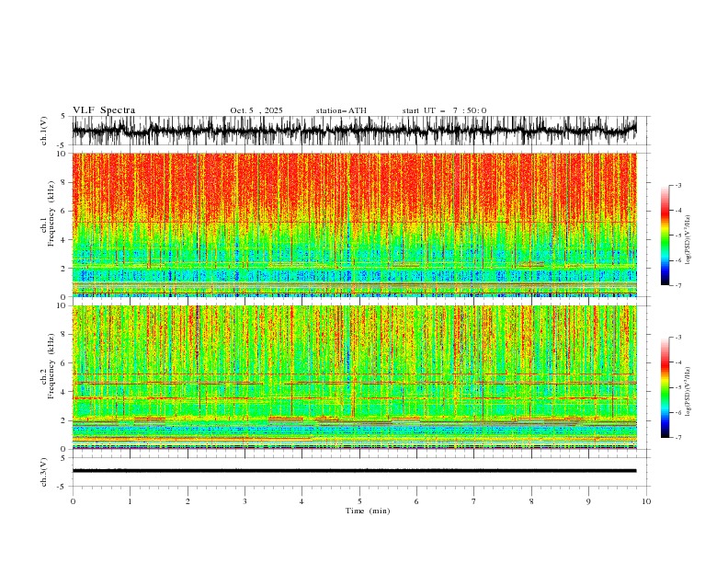This screenshot has height=563, width=728.
Task: Click the ch.2 spectrogram color scale bar
Action: (665, 387)
